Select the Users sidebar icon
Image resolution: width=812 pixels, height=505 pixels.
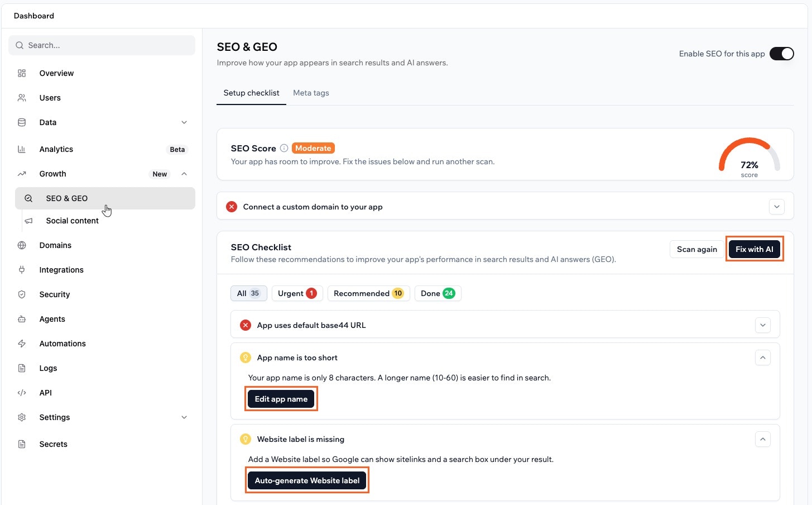21,98
